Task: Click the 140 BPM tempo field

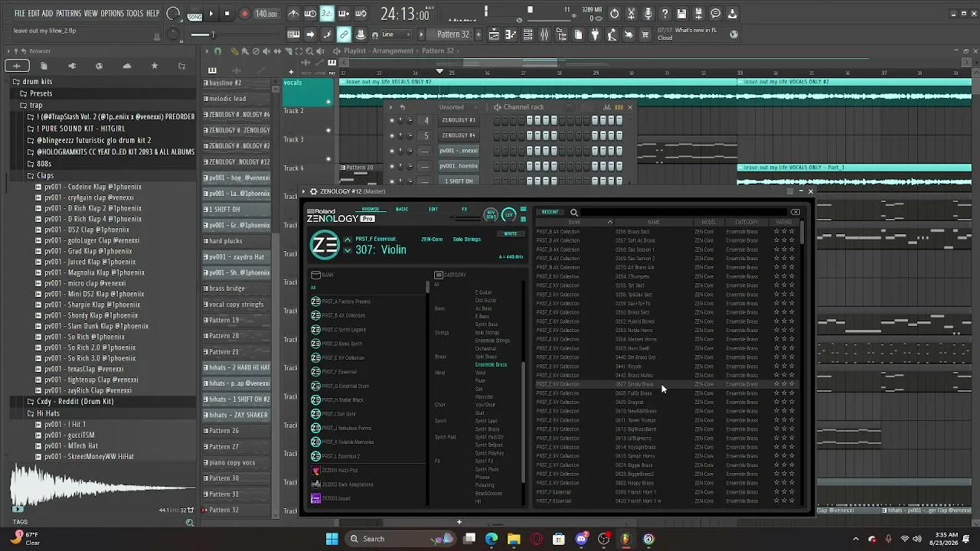Action: coord(266,14)
